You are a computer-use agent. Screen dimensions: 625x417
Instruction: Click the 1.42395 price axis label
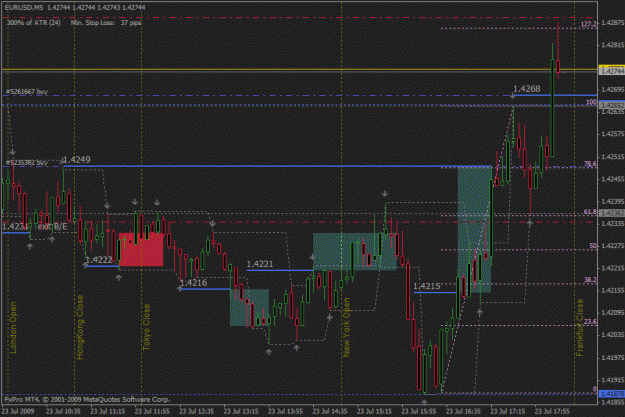coord(612,201)
